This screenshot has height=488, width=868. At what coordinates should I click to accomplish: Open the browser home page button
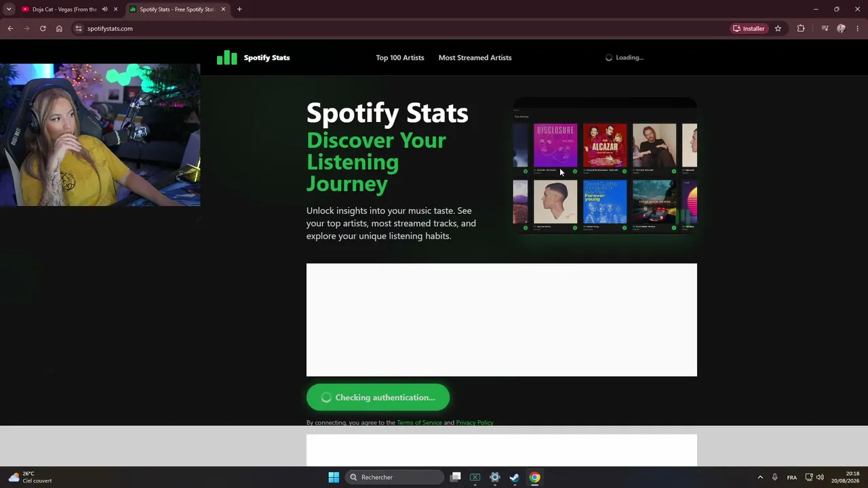point(59,28)
